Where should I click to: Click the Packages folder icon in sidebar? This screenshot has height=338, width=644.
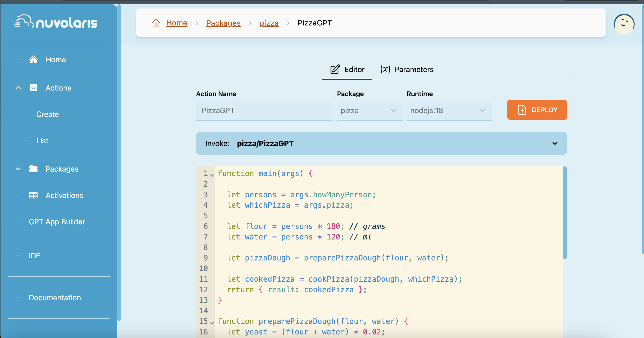coord(33,169)
